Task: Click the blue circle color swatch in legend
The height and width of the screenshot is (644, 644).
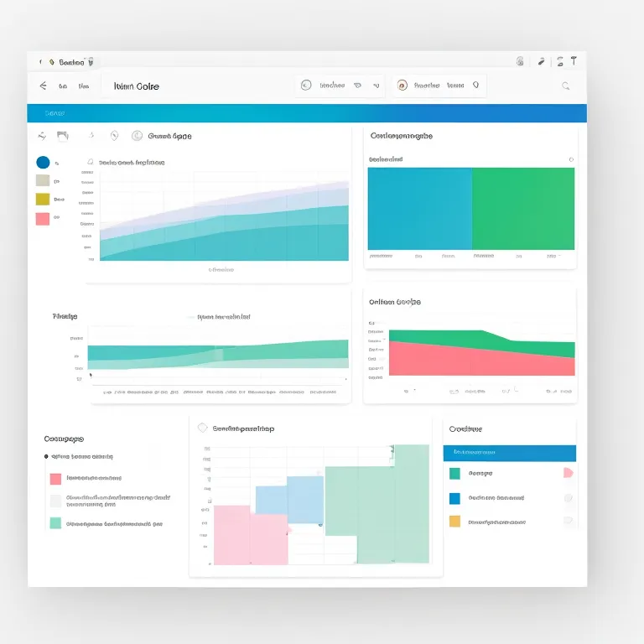Action: coord(43,162)
